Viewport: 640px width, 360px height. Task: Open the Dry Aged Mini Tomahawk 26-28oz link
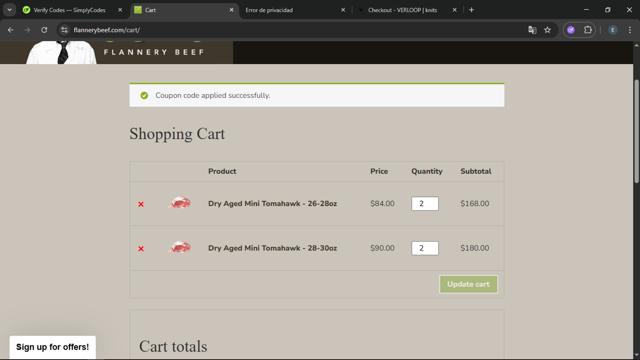coord(272,203)
